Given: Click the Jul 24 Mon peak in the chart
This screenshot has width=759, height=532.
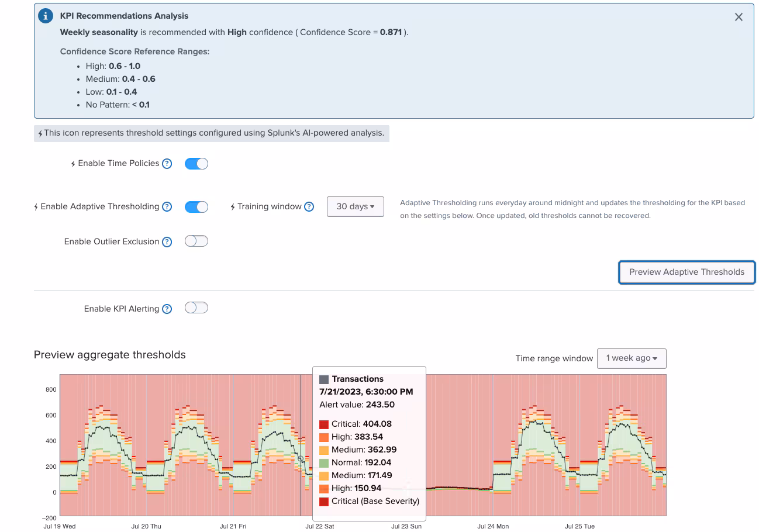Looking at the screenshot, I should (x=534, y=427).
